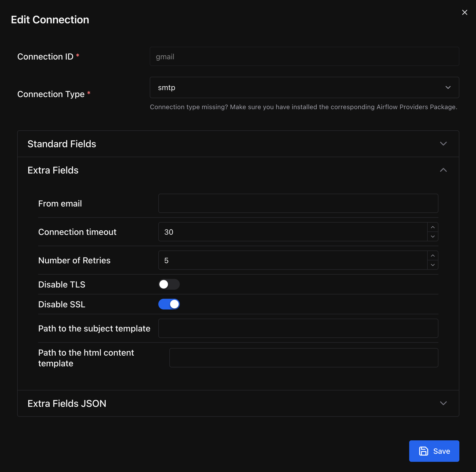Open the Connection Type dropdown
The width and height of the screenshot is (476, 472).
click(x=304, y=87)
